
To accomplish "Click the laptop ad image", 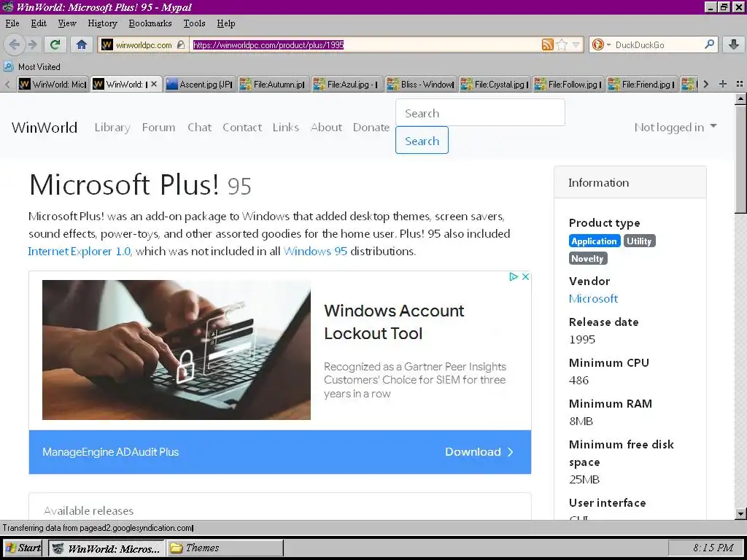I will (x=177, y=349).
